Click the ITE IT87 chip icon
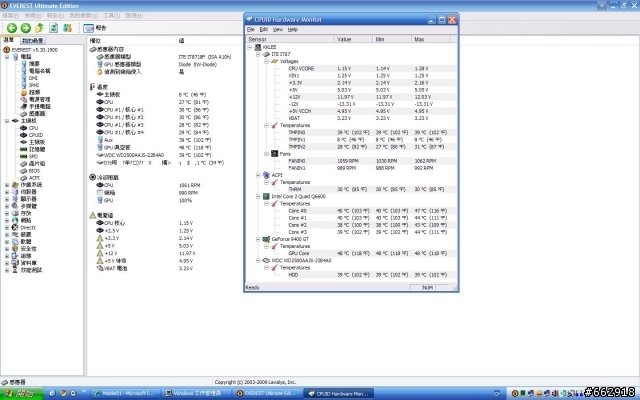640x400 pixels. point(266,54)
